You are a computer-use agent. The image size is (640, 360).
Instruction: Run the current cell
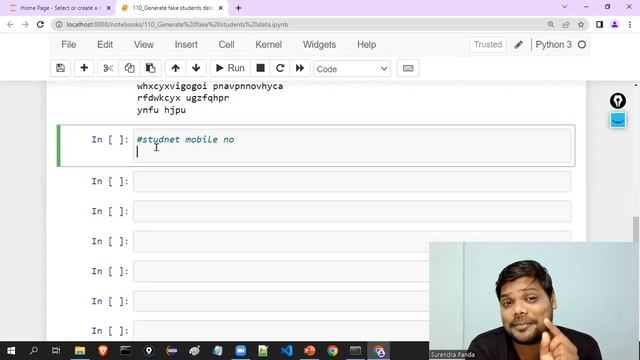230,68
